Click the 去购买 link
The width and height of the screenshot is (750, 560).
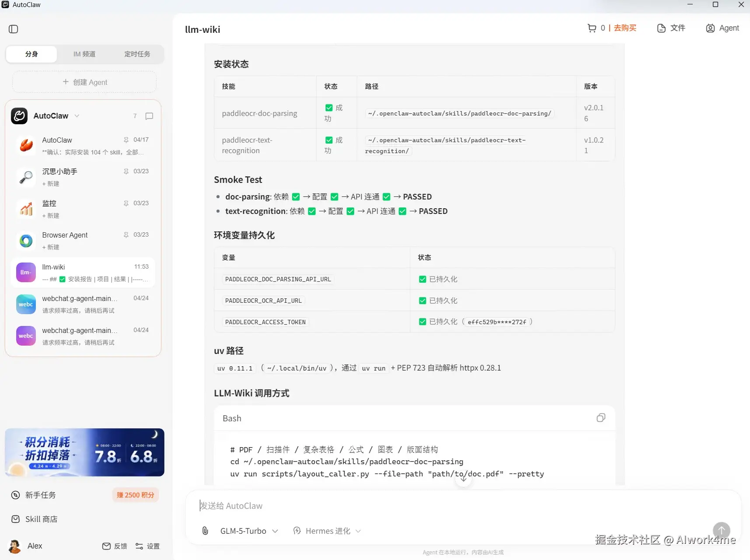tap(625, 28)
